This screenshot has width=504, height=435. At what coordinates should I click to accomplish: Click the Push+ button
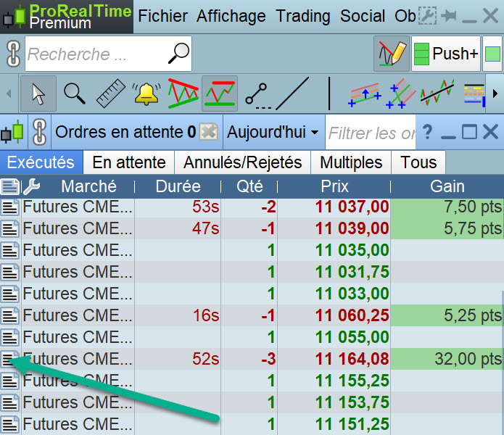tap(446, 54)
